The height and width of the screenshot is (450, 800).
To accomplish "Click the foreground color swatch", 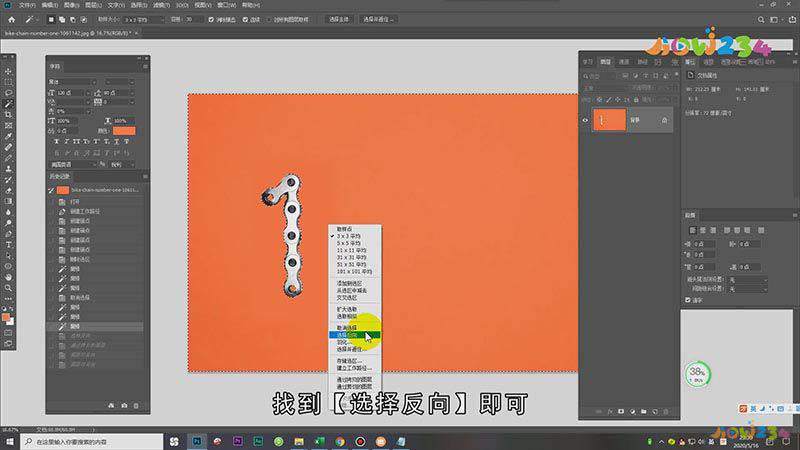I will click(6, 317).
